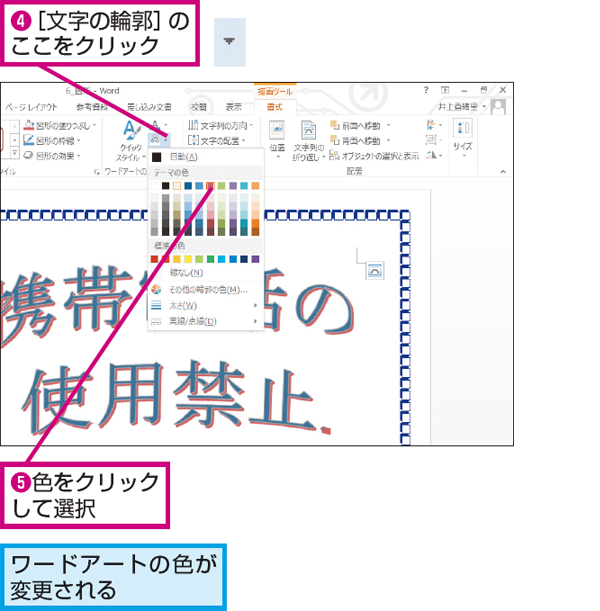Choose その他の輪郭の色(M)... menu entry
The width and height of the screenshot is (600, 611).
pos(206,290)
